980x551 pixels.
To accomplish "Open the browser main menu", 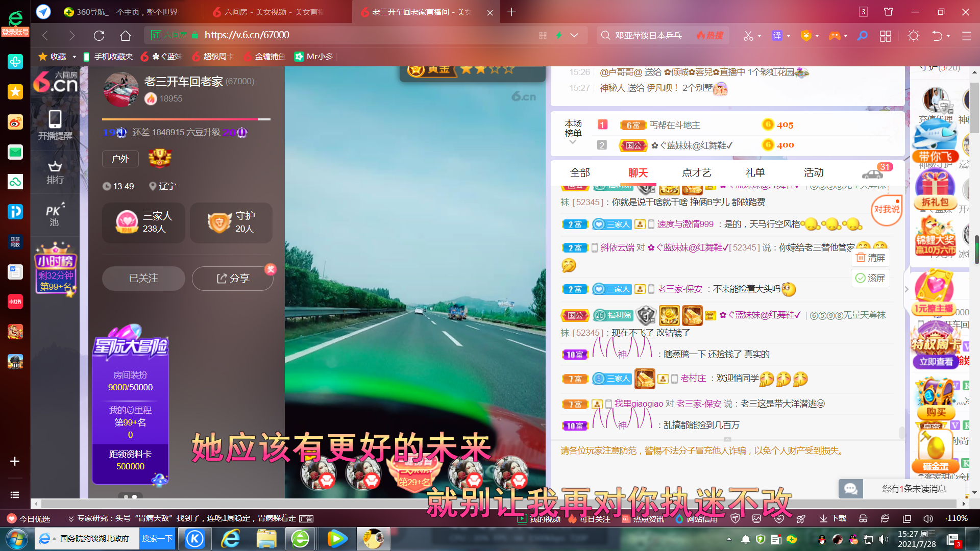I will pos(966,36).
